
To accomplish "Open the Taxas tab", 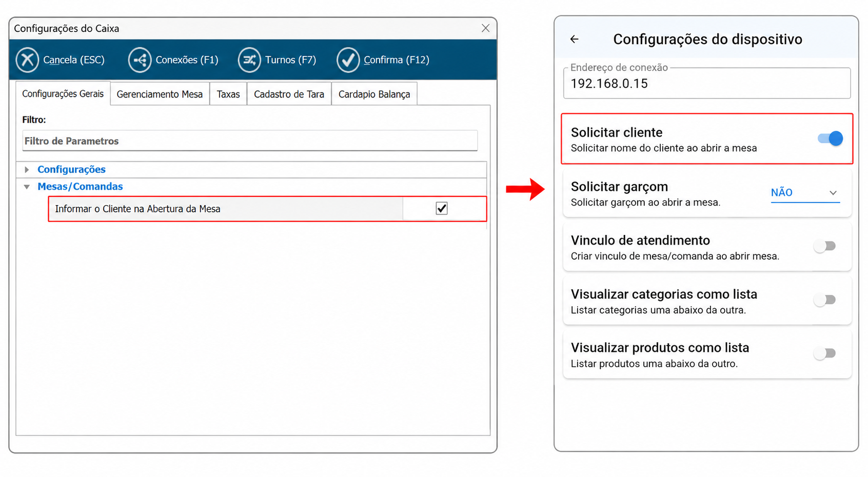I will coord(228,94).
